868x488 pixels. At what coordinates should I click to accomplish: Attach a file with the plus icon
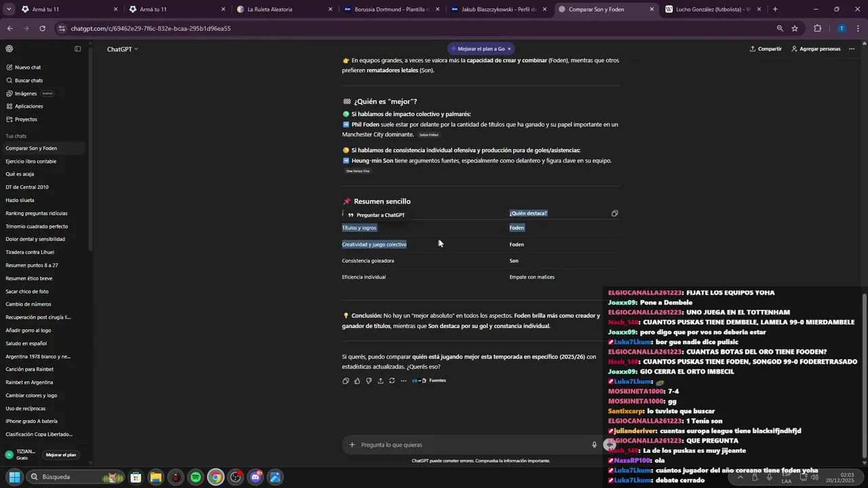pos(352,445)
